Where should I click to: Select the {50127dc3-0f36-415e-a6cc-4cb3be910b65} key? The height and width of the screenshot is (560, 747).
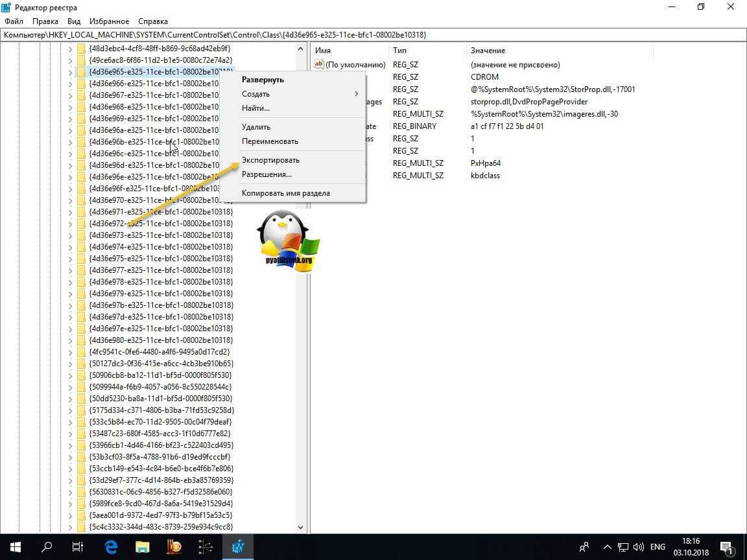tap(161, 364)
